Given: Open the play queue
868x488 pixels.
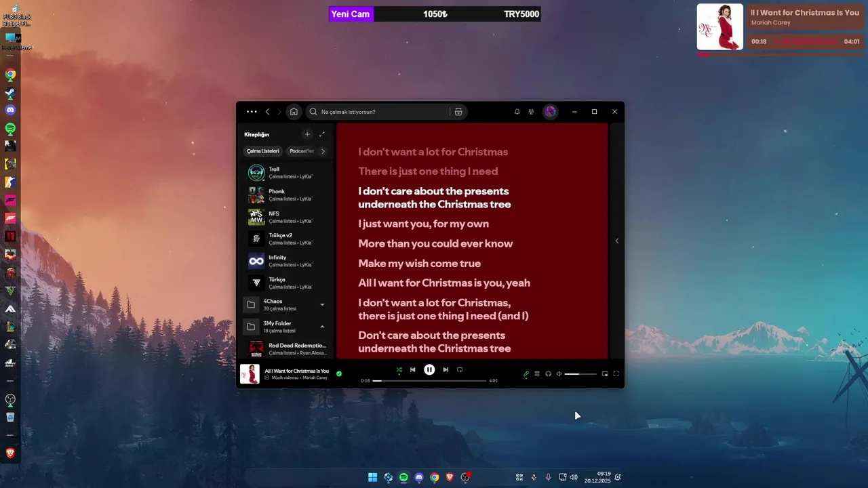Looking at the screenshot, I should point(537,373).
